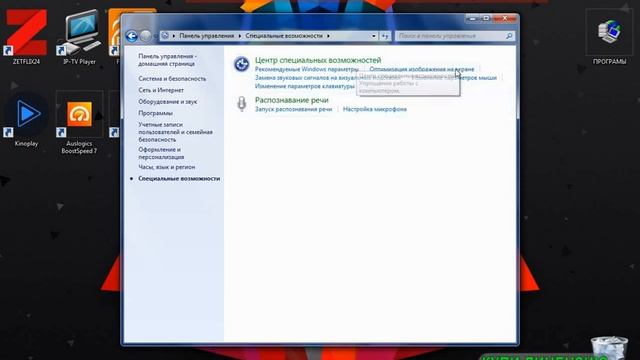Close the Control Panel window
The image size is (640, 360).
click(504, 18)
